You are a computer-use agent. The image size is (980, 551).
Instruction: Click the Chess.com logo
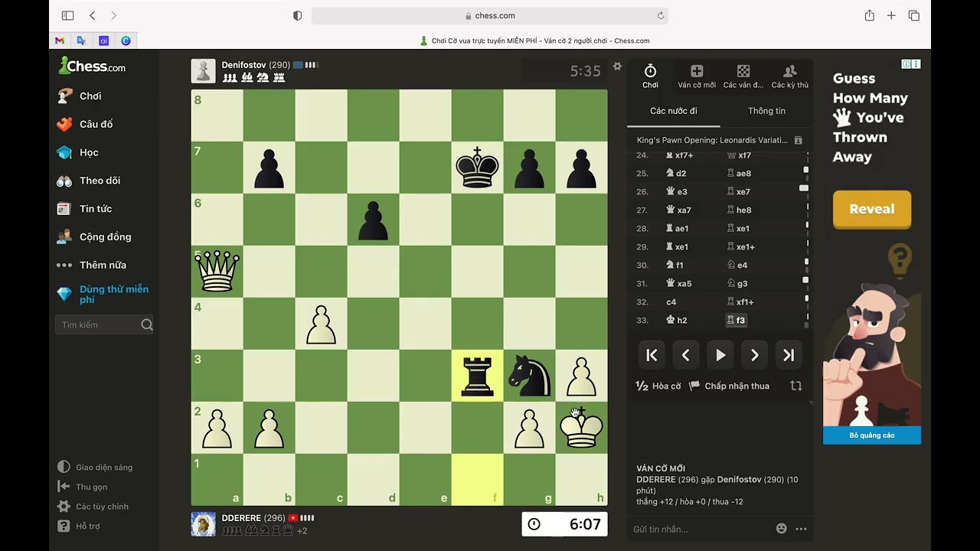pyautogui.click(x=92, y=67)
